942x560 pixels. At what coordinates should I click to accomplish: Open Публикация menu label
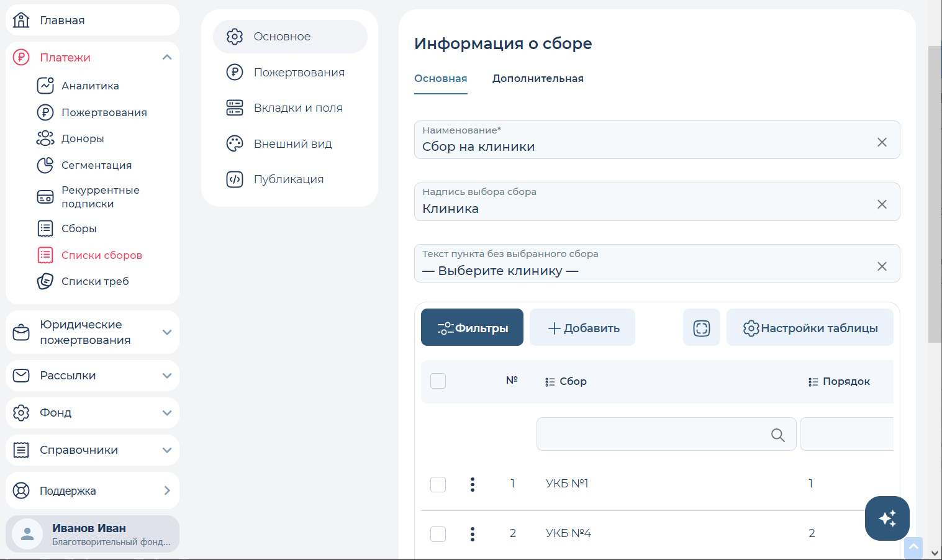coord(289,179)
